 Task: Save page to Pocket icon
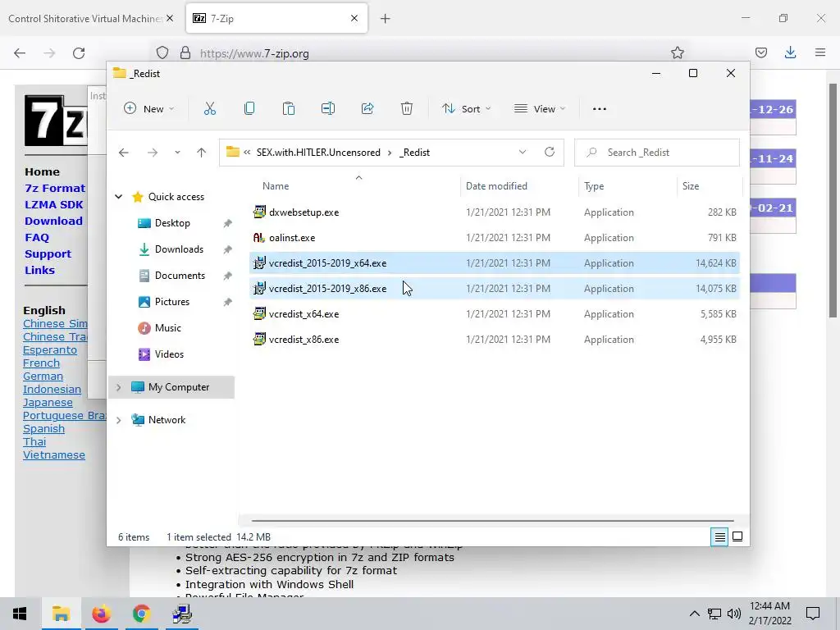pyautogui.click(x=760, y=52)
